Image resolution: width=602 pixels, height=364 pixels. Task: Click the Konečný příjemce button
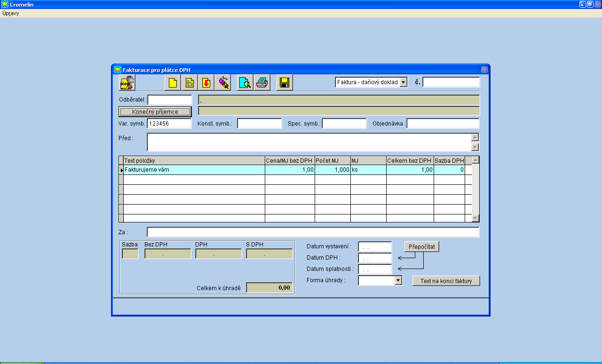[x=155, y=111]
